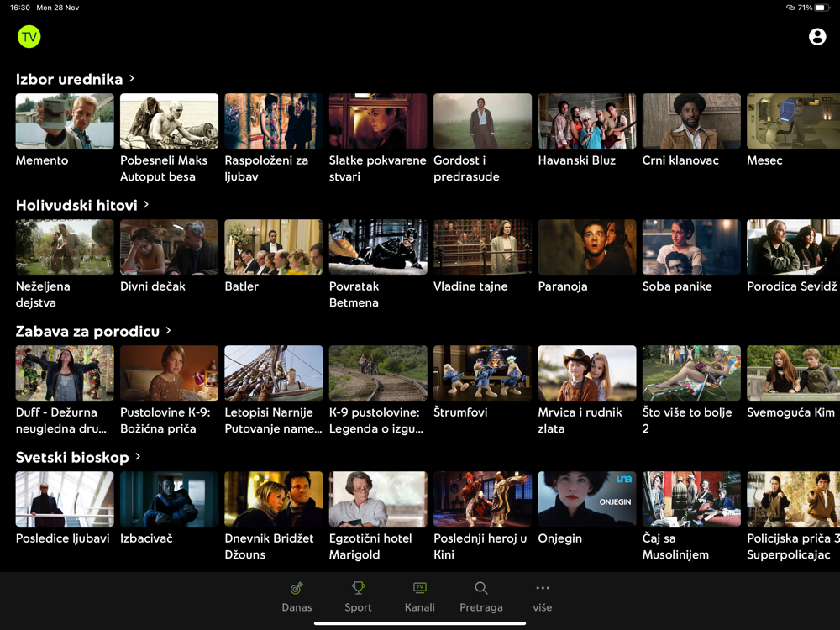Open Posledice ljubavi thumbnail
Image resolution: width=840 pixels, height=630 pixels.
point(65,499)
